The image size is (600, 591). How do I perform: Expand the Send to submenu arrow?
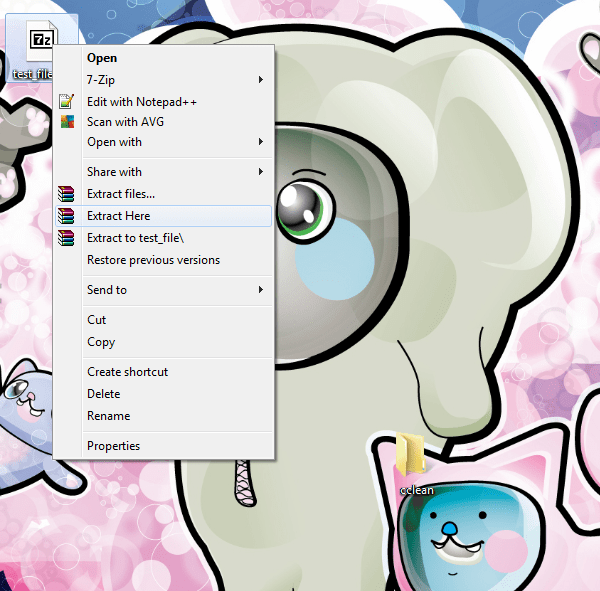261,290
